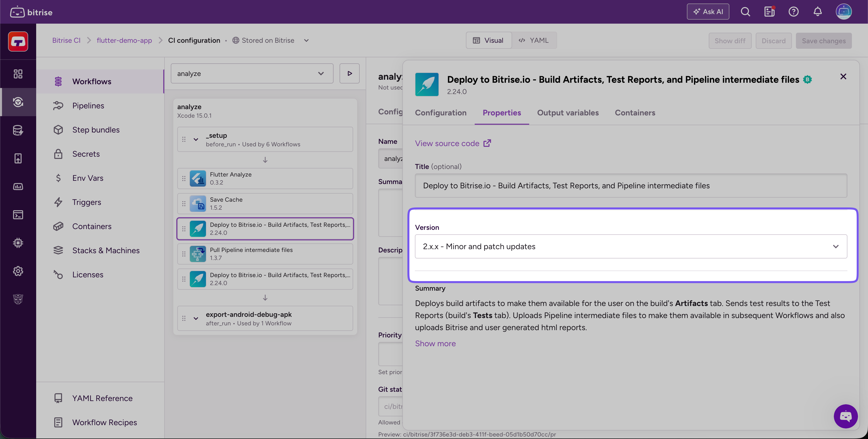Click the robot mask icon in left rail

[18, 299]
